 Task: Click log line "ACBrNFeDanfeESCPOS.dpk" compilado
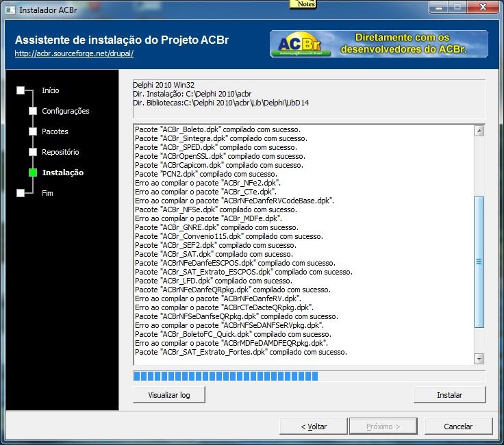(236, 263)
